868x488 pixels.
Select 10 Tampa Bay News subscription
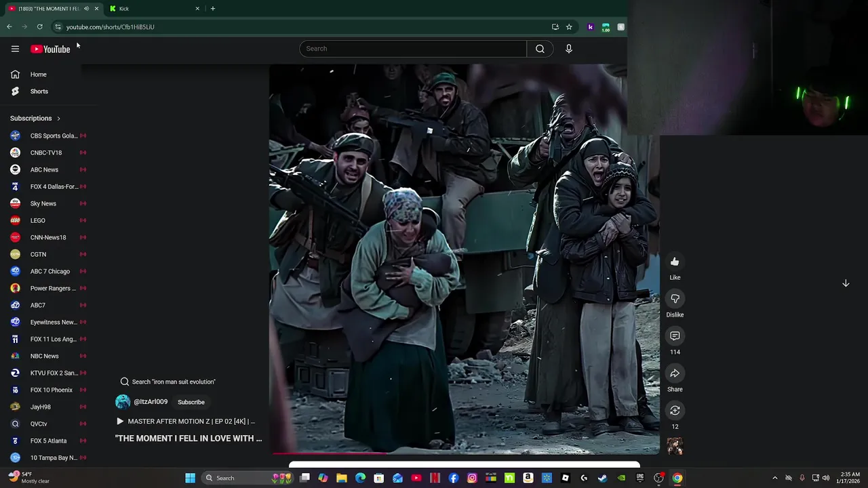tap(47, 457)
